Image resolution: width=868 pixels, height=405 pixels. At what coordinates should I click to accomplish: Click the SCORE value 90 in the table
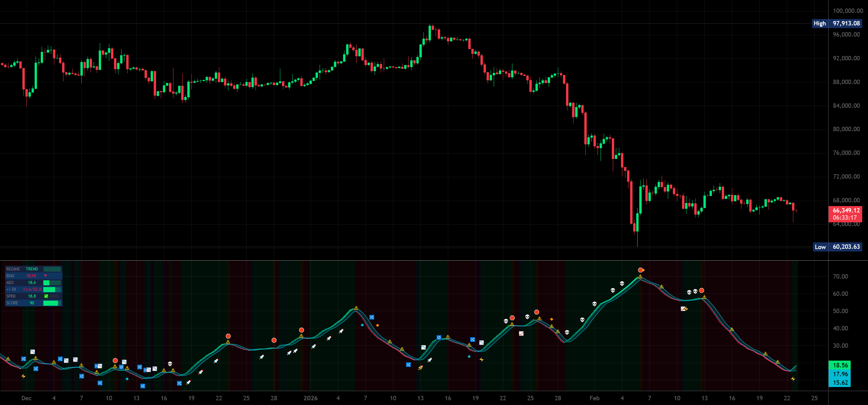[x=32, y=303]
